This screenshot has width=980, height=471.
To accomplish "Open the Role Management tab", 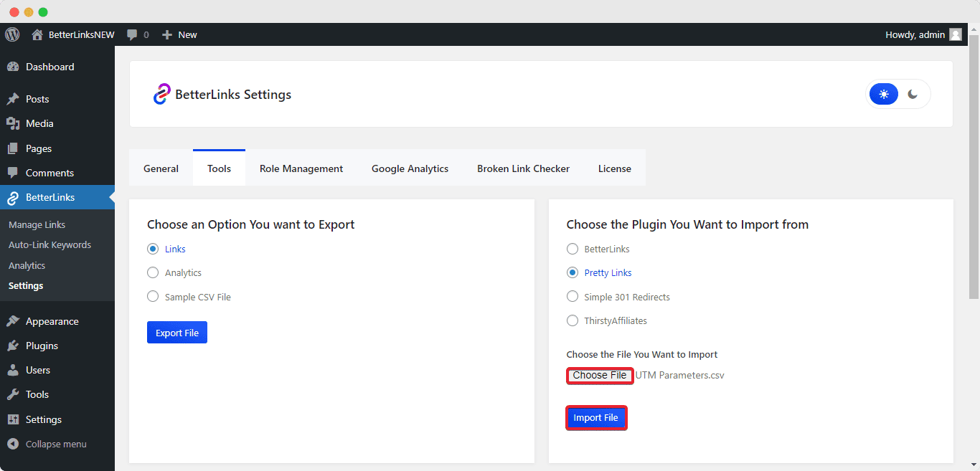I will 301,168.
